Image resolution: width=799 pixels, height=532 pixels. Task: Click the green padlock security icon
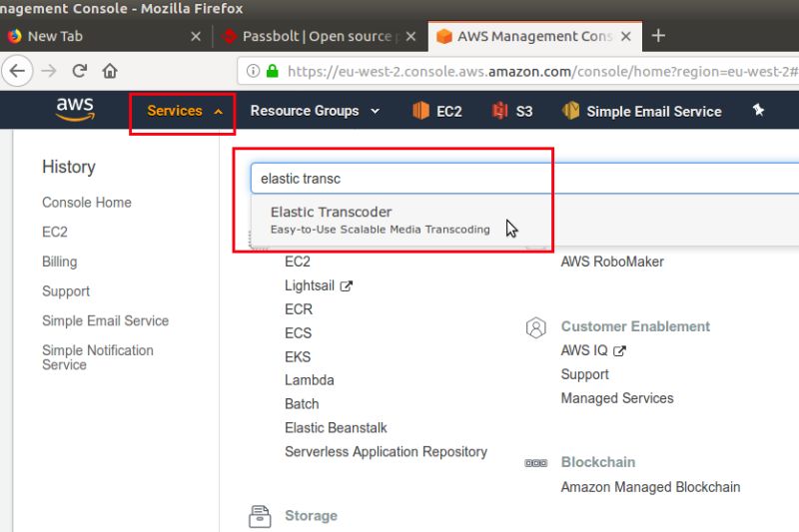273,71
